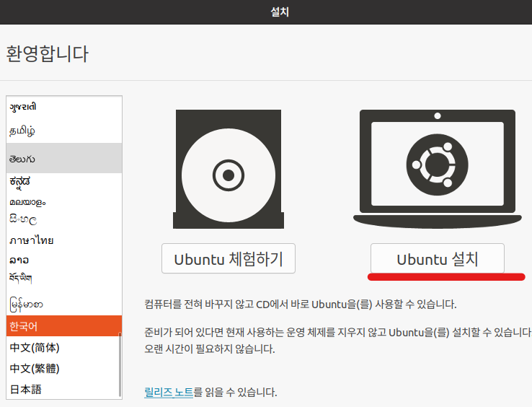The width and height of the screenshot is (532, 407).
Task: Select മലയാളം in the language list
Action: tap(63, 202)
